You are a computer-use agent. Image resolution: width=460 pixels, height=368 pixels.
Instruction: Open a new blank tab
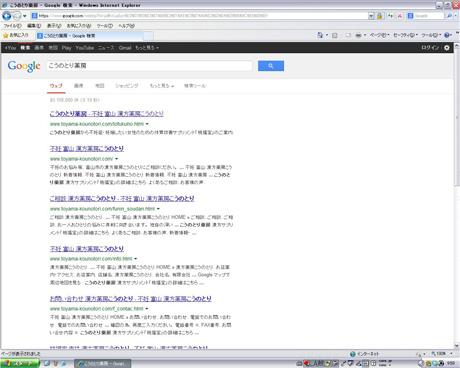pyautogui.click(x=148, y=36)
